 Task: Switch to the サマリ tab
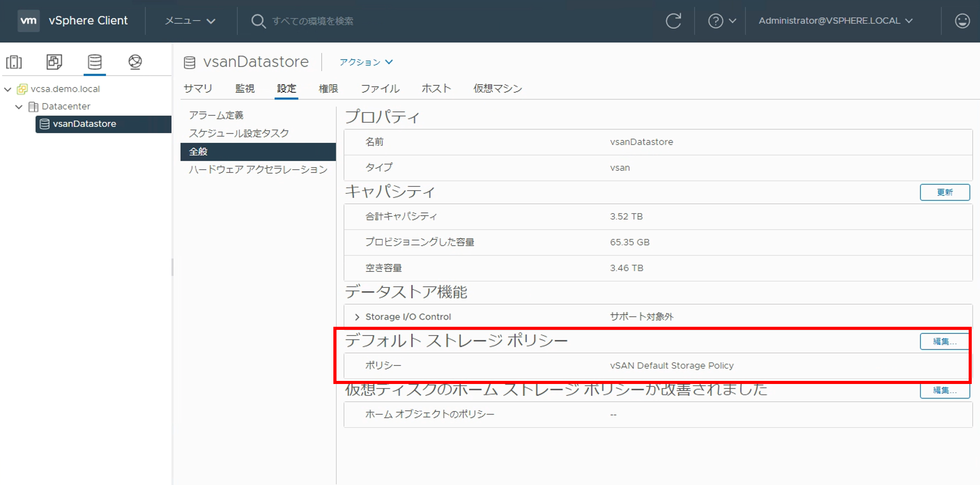coord(198,89)
